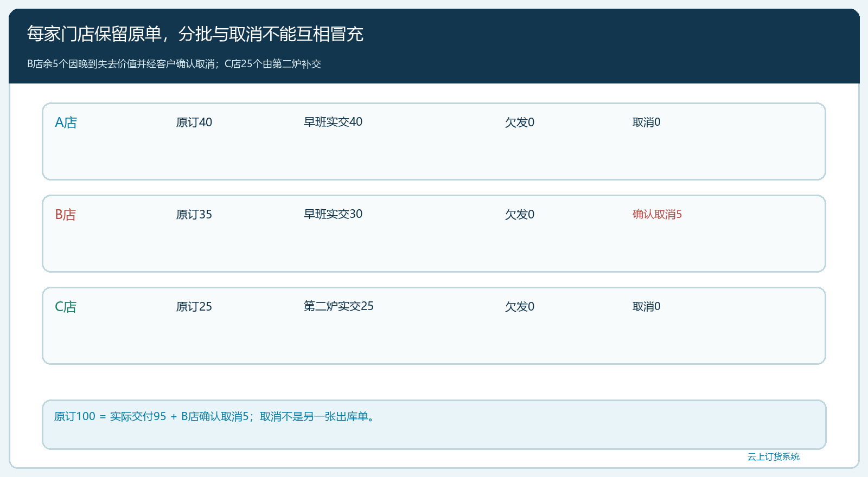Click the A店 store label
Viewport: 868px width, 477px height.
66,123
